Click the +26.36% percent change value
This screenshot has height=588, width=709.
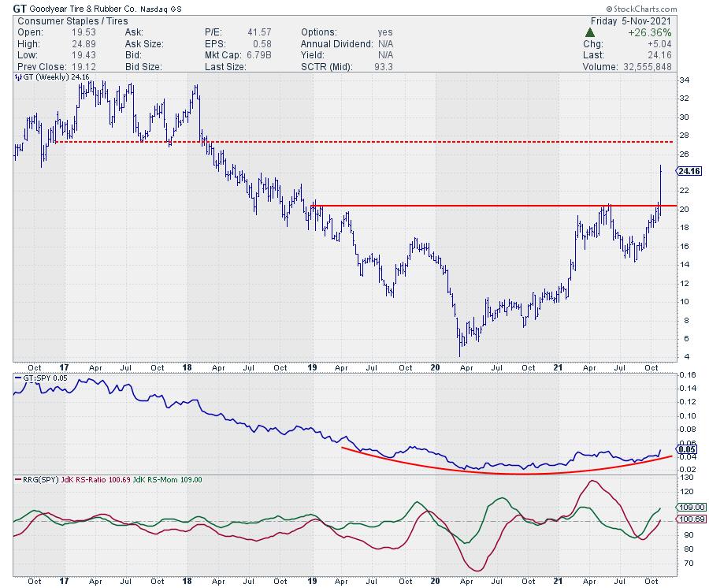(679, 33)
